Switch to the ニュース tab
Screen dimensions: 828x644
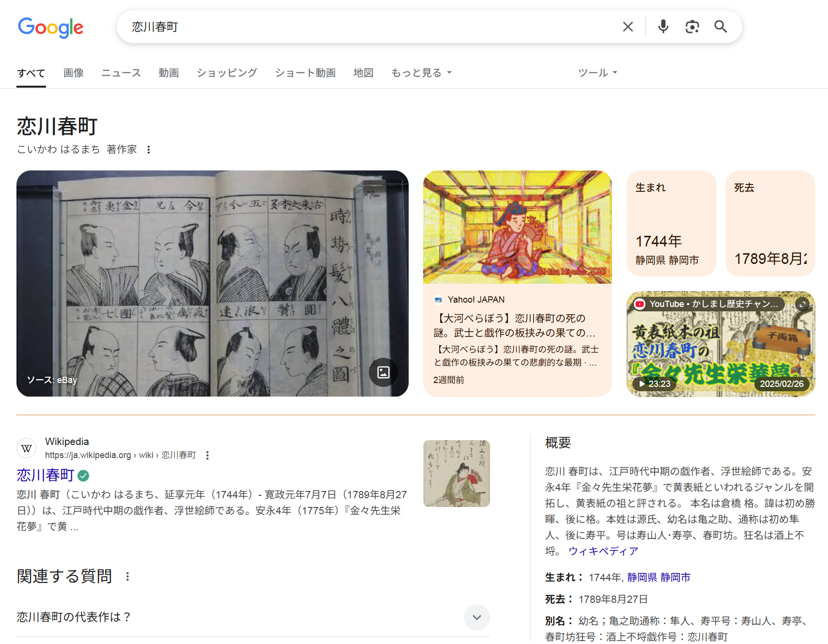[x=121, y=73]
